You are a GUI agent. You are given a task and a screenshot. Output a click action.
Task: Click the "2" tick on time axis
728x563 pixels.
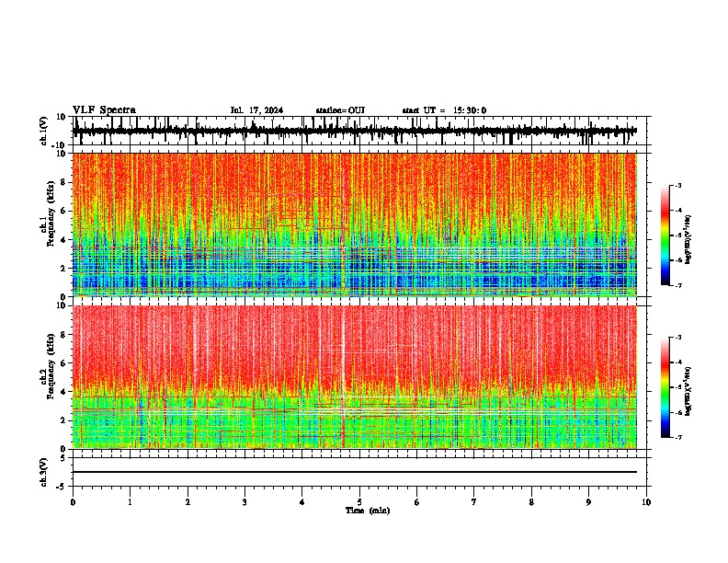pyautogui.click(x=188, y=502)
